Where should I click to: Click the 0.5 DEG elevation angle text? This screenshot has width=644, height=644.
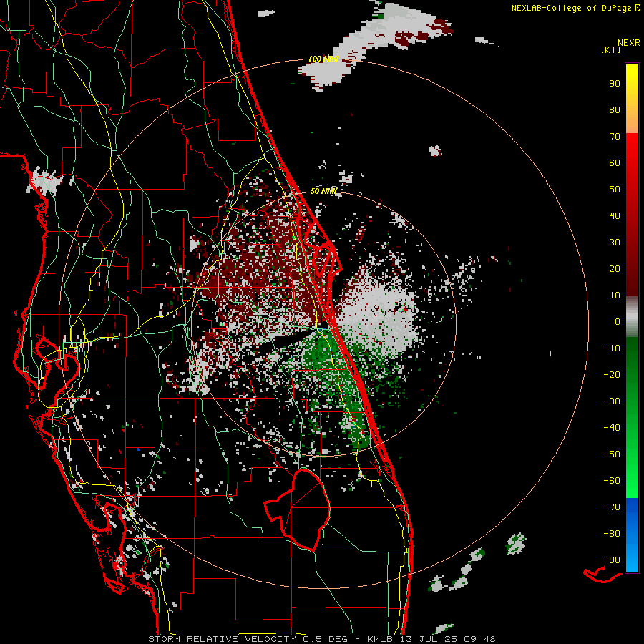[x=326, y=639]
